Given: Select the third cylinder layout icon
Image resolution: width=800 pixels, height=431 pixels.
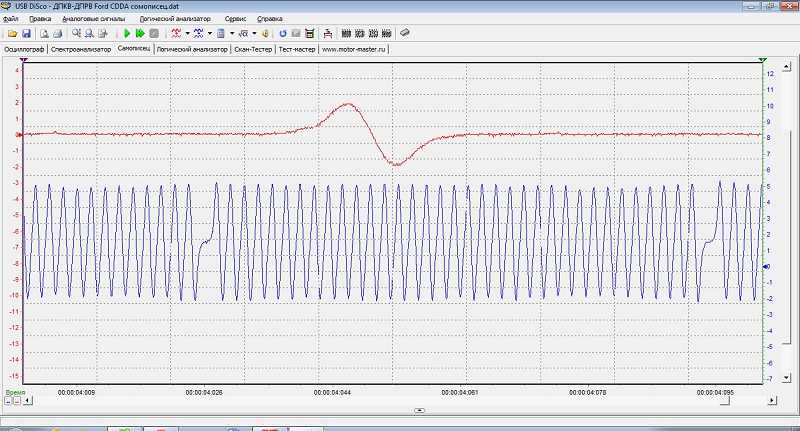Looking at the screenshot, I should [373, 34].
